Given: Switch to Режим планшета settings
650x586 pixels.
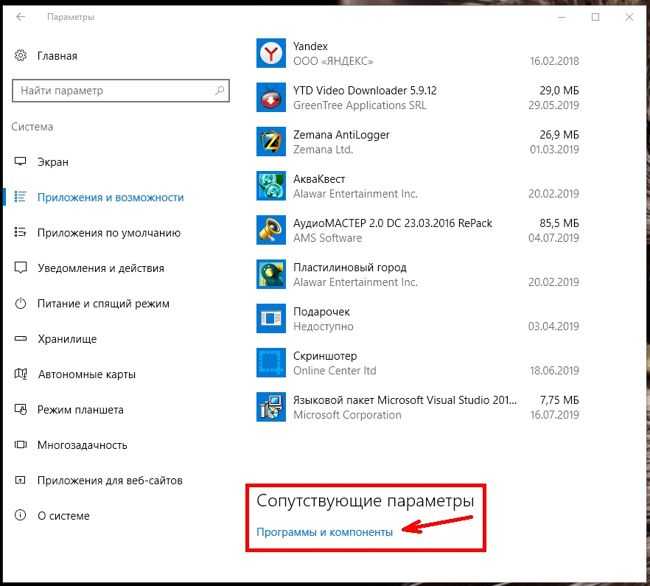Looking at the screenshot, I should click(x=80, y=410).
